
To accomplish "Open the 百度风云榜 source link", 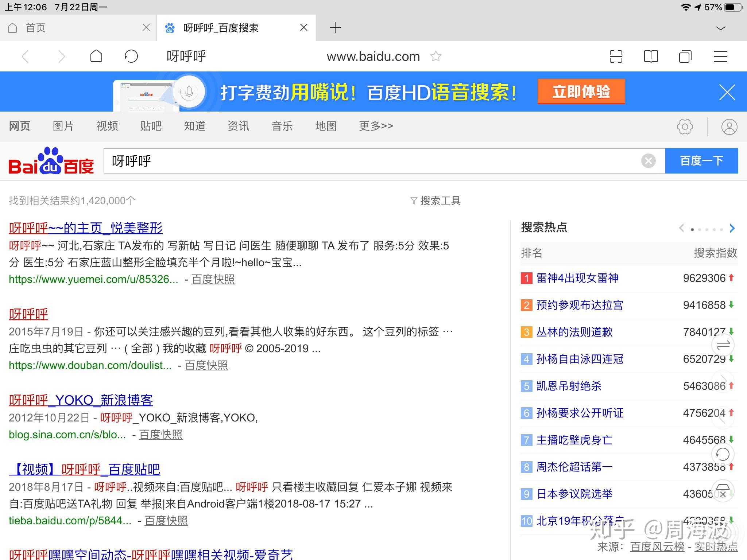I will pos(657,547).
